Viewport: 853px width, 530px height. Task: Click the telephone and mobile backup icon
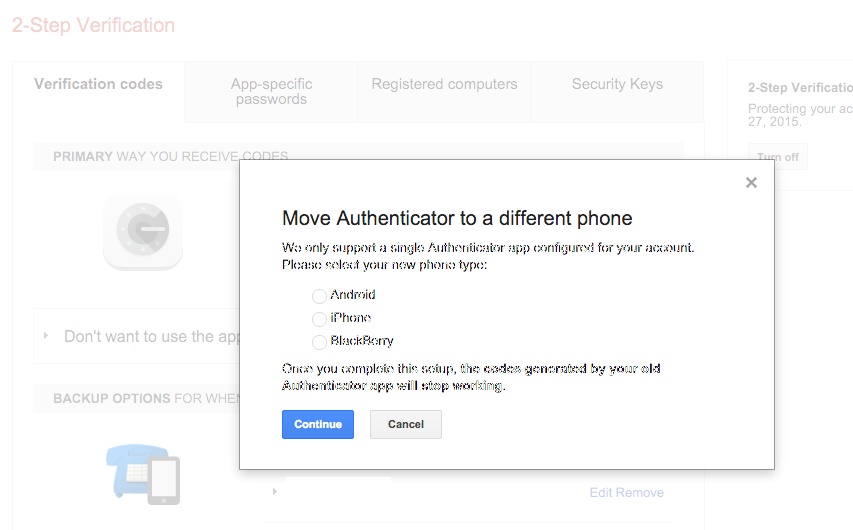[143, 474]
